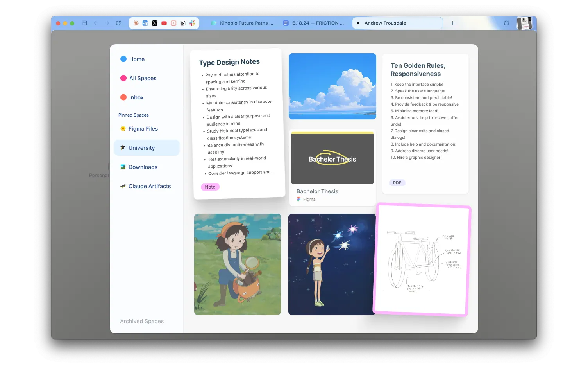
Task: Open the blue sky clouds image
Action: click(x=332, y=86)
